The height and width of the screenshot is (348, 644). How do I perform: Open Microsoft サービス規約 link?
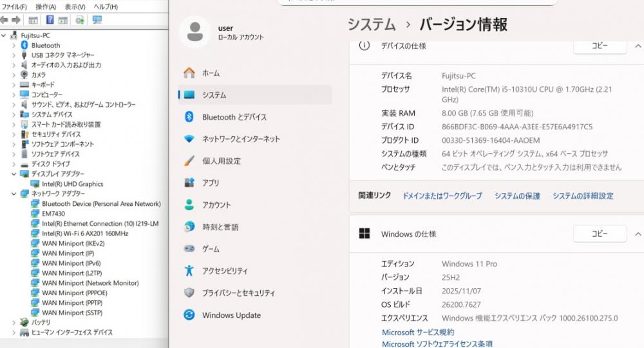[x=418, y=333]
